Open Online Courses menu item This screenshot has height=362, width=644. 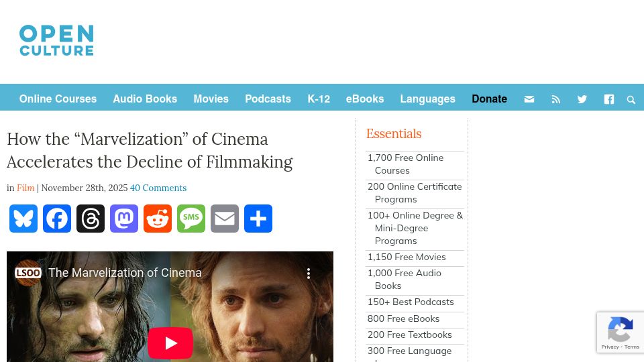[58, 99]
